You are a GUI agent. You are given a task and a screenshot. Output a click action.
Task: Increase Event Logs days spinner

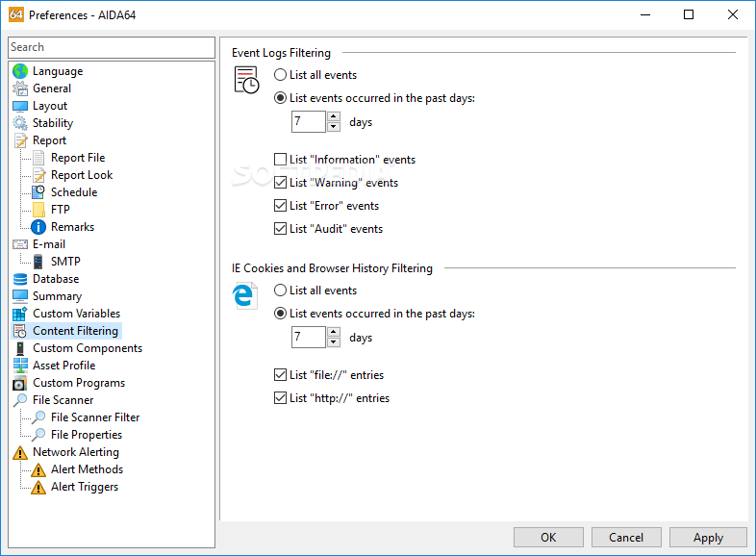click(x=334, y=116)
